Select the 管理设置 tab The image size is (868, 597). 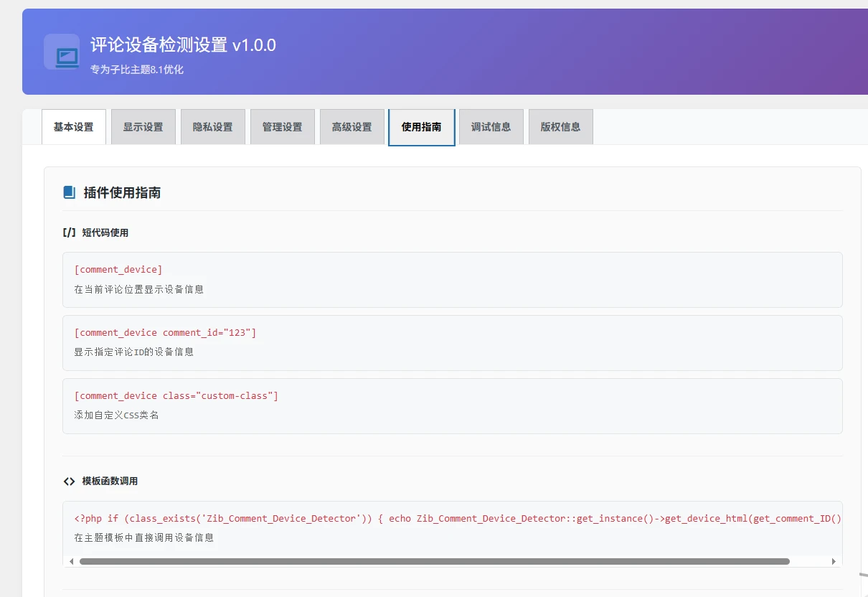click(282, 127)
